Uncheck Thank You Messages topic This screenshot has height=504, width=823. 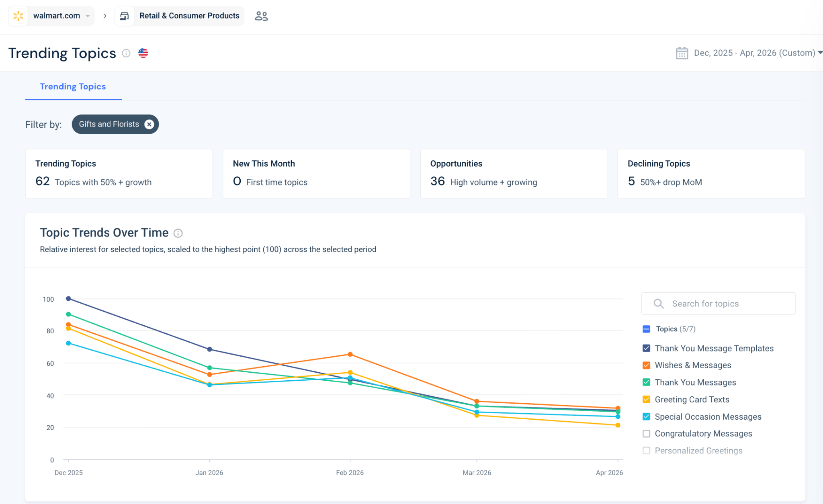click(x=646, y=383)
